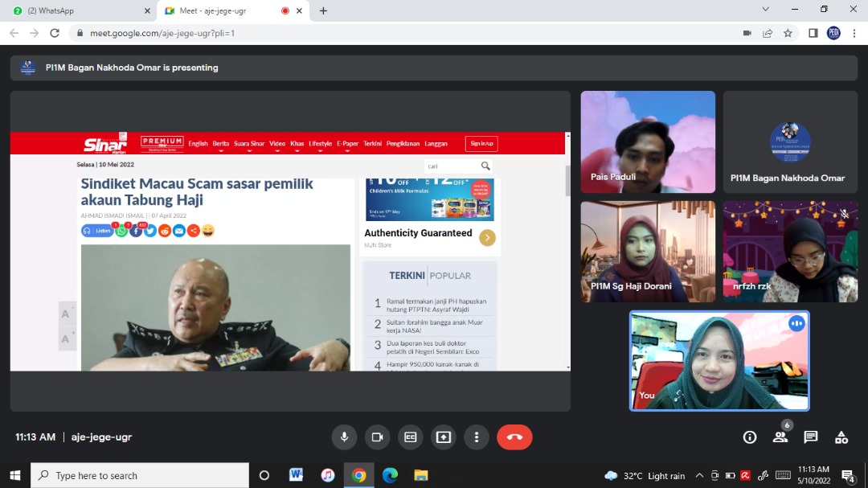Open the meeting details info icon
The height and width of the screenshot is (488, 868).
coord(750,437)
